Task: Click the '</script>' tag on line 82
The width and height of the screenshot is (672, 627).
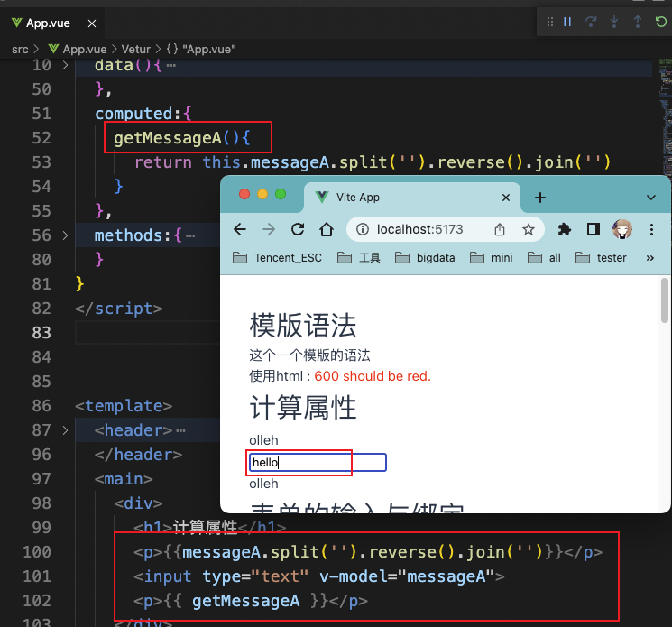Action: click(119, 309)
